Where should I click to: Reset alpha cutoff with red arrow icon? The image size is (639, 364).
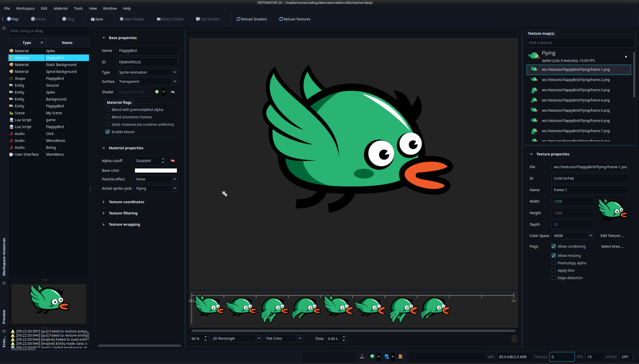(x=173, y=161)
